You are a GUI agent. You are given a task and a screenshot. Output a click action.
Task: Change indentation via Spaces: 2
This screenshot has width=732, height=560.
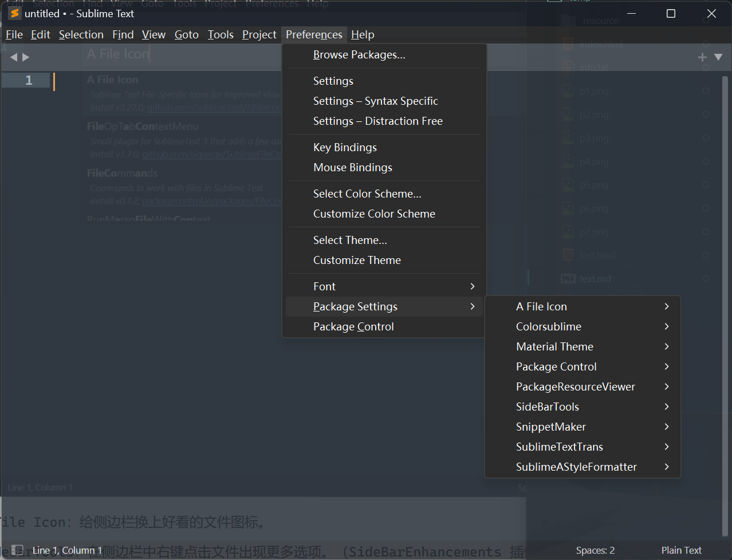point(595,550)
